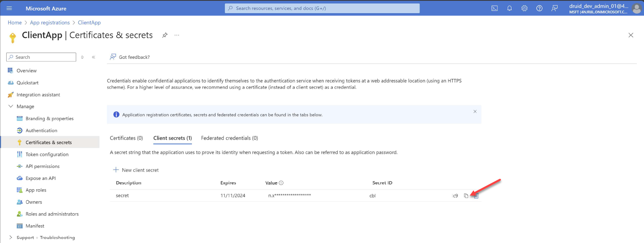Pin the ClientApp blade
The height and width of the screenshot is (243, 644).
165,35
